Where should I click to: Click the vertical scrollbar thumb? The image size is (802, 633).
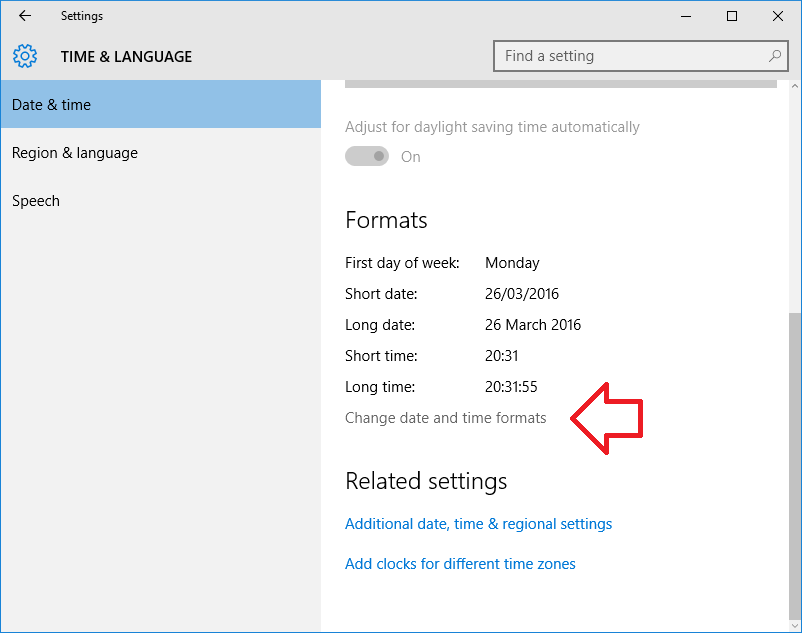click(x=795, y=466)
